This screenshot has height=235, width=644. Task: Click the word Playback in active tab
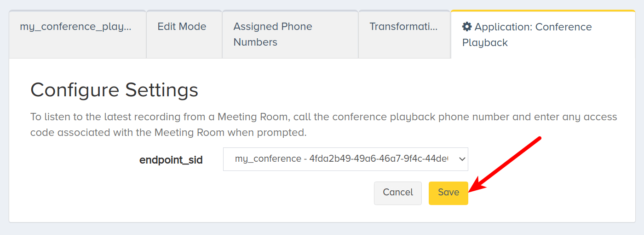coord(485,42)
